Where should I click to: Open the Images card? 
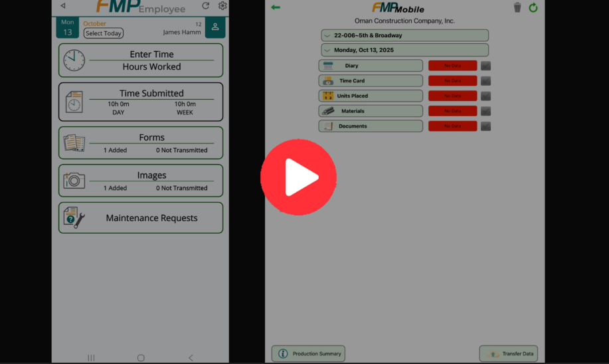[141, 180]
